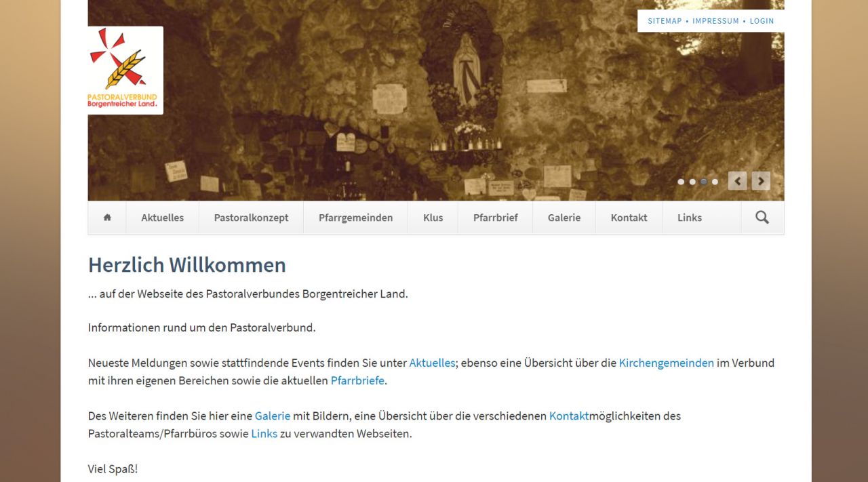Viewport: 868px width, 482px height.
Task: Advance slider with right arrow button
Action: click(761, 181)
